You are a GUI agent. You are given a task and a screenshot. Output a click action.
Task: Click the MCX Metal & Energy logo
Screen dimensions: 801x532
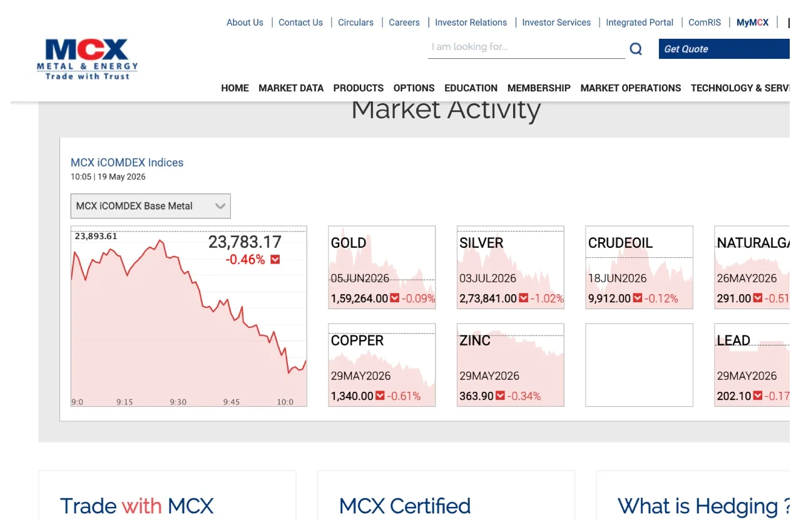point(88,59)
